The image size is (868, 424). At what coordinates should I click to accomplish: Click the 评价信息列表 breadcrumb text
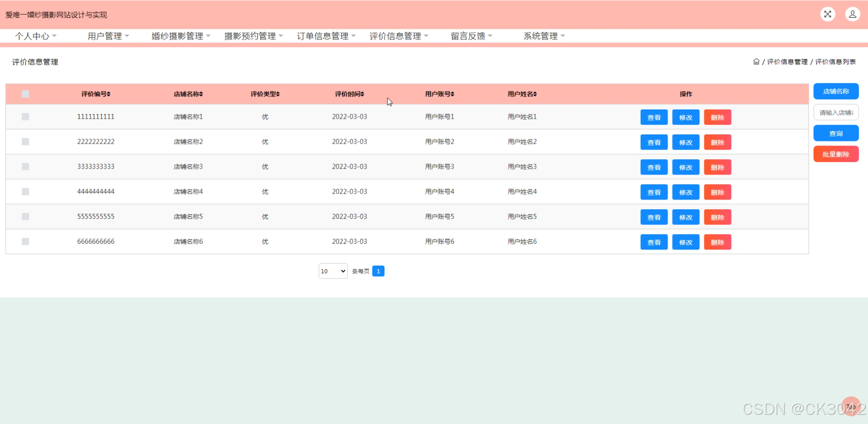coord(835,62)
